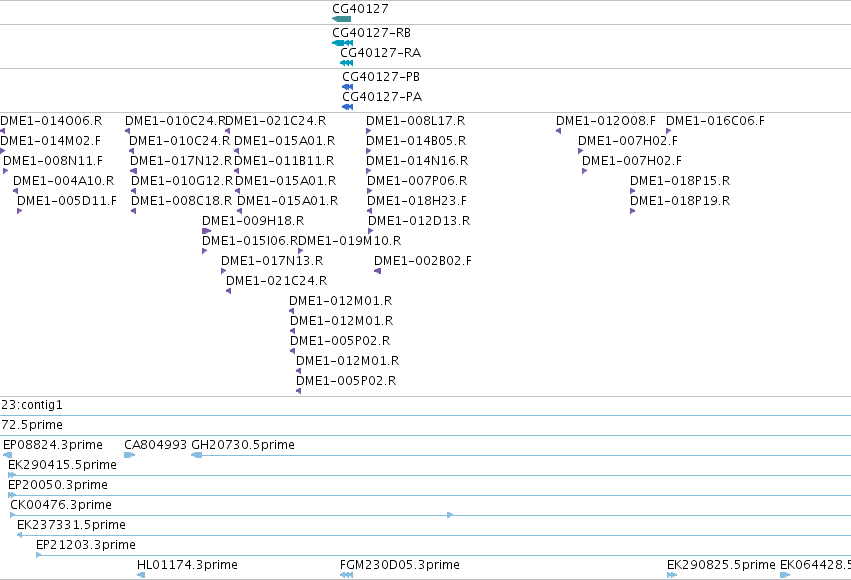851x580 pixels.
Task: Select the CG40127-PA protein arrow glyph
Action: click(x=347, y=107)
